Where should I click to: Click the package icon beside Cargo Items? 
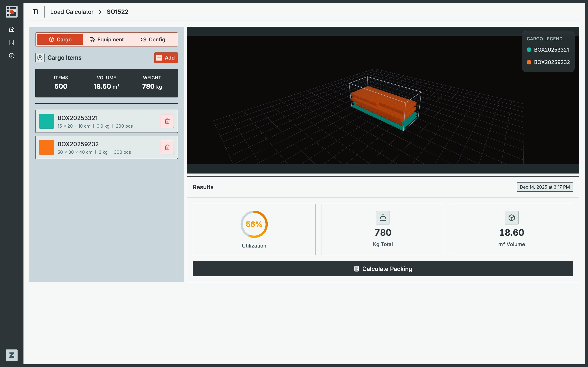(x=40, y=58)
